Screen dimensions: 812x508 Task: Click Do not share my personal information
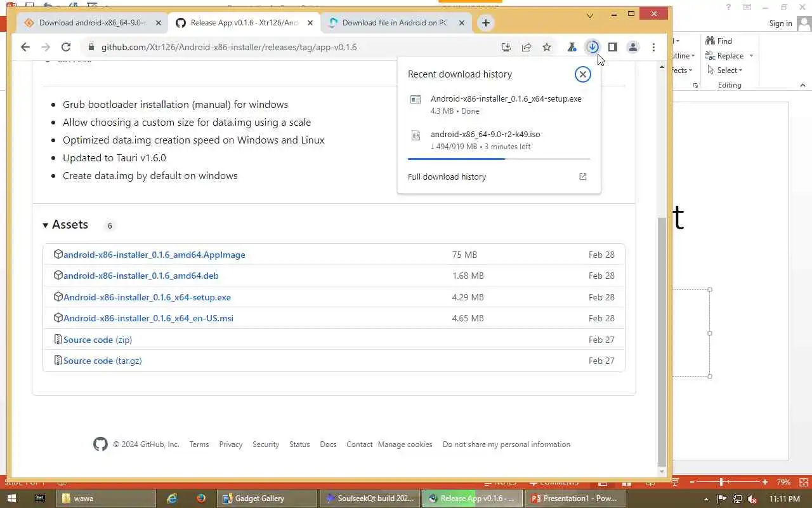coord(507,444)
